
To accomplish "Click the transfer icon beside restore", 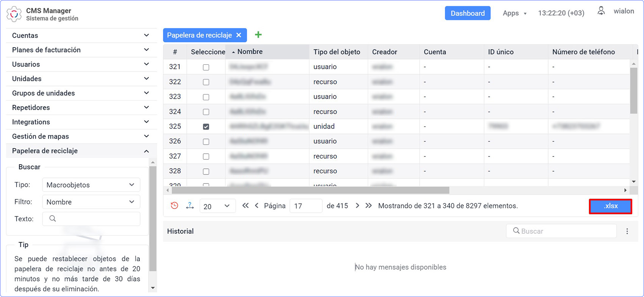I will (x=190, y=206).
